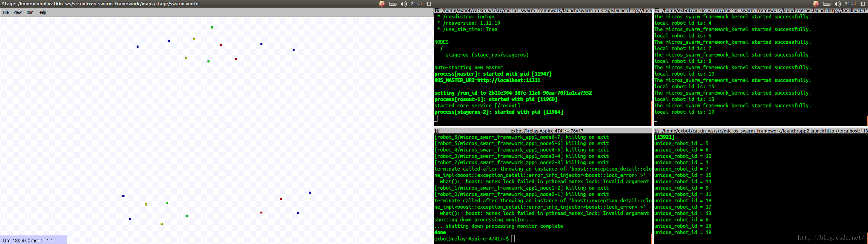Click '[13921]' in the app2.launch terminal
This screenshot has height=244, width=868.
(664, 137)
